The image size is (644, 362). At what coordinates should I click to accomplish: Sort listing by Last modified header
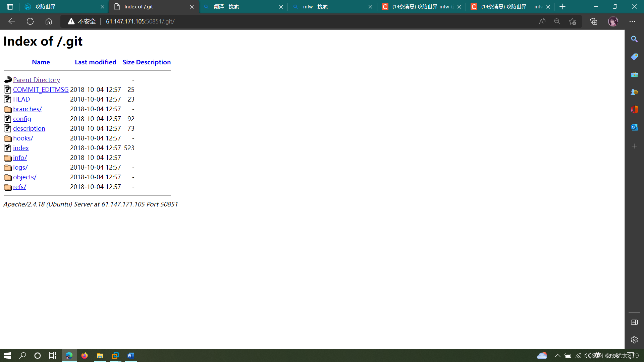click(x=95, y=62)
